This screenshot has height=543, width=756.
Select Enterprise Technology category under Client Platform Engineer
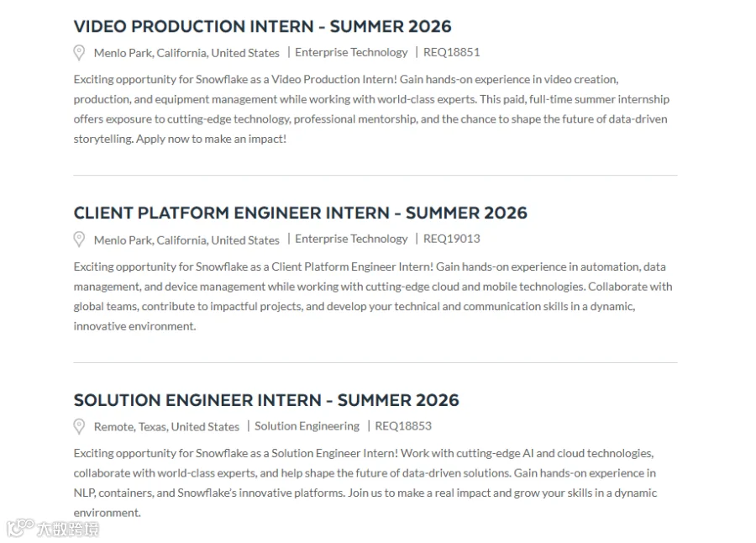click(x=351, y=239)
